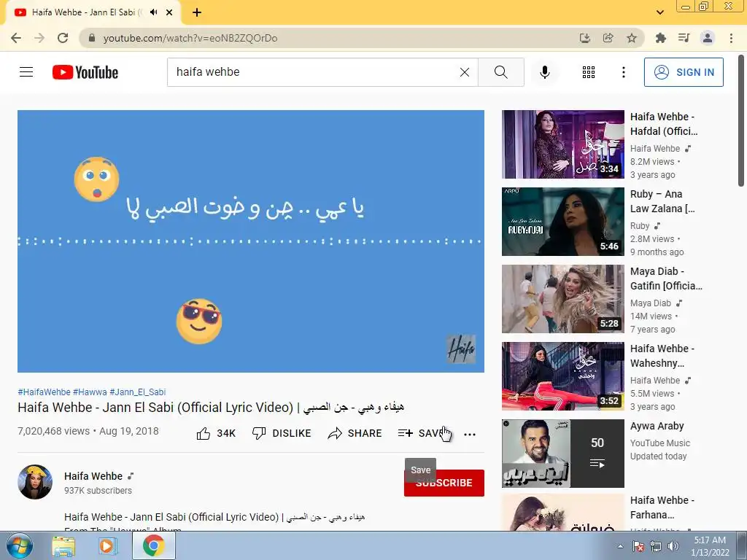Image resolution: width=747 pixels, height=560 pixels.
Task: Open Haifa Wehbe - Farhana title
Action: [662, 507]
